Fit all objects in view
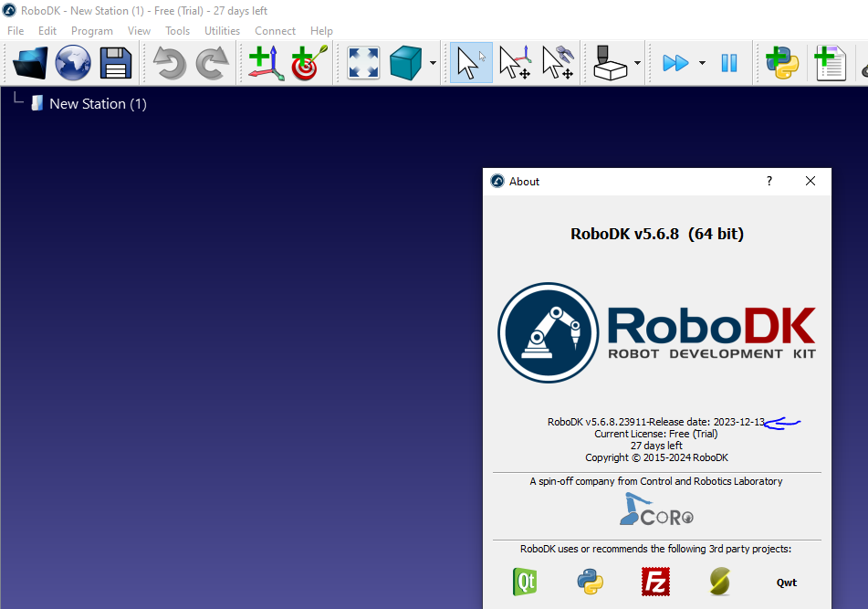Screen dimensions: 868x609 363,63
